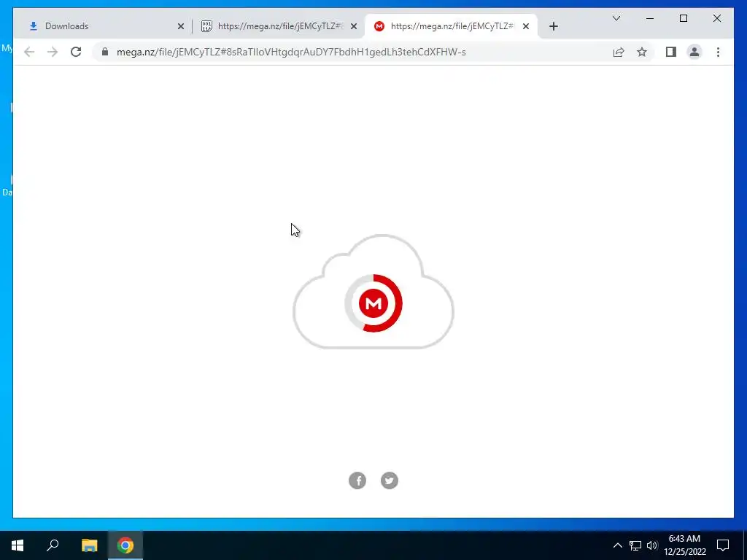Click the address bar URL
Screen dimensions: 747x560
291,52
